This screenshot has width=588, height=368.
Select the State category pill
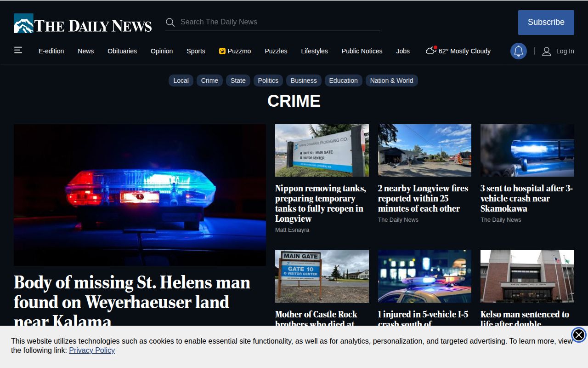(238, 80)
